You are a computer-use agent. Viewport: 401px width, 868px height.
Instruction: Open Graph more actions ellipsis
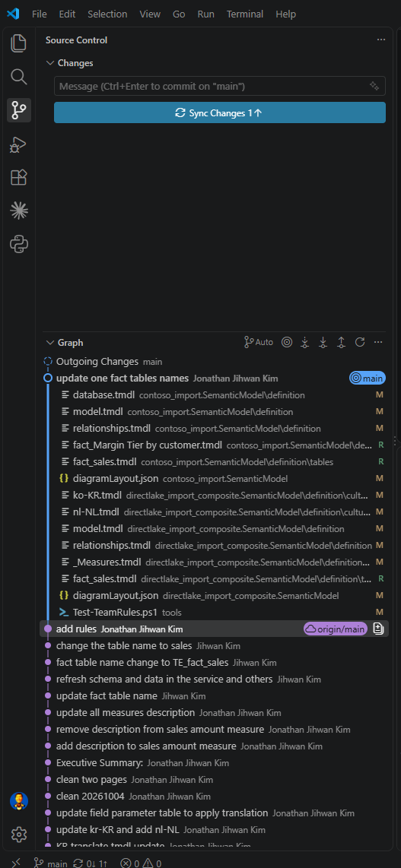click(378, 342)
